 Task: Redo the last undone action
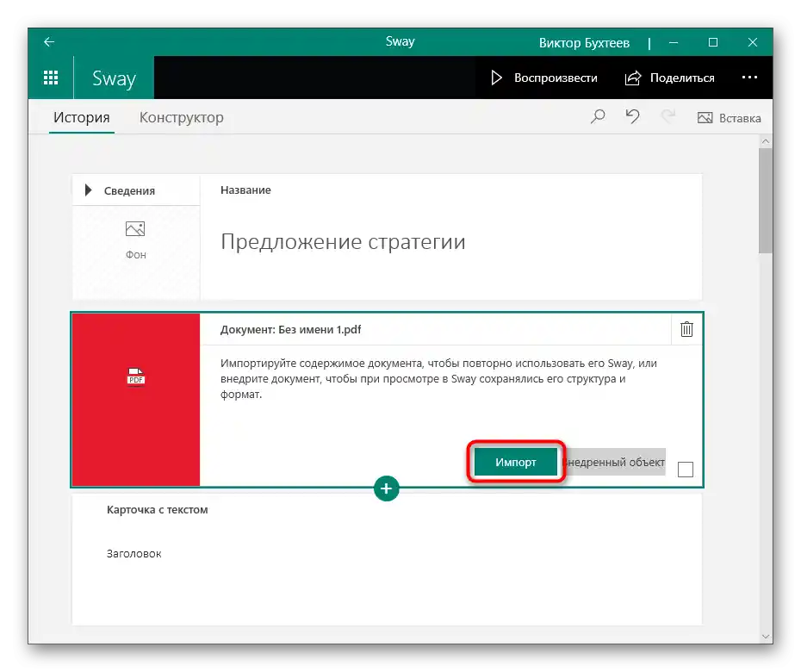tap(667, 116)
